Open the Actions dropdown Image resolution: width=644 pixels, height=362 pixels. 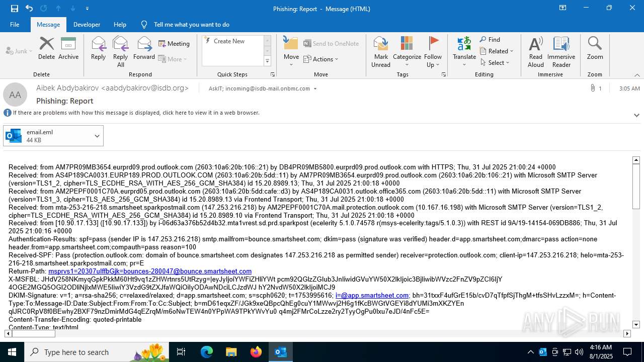[321, 59]
